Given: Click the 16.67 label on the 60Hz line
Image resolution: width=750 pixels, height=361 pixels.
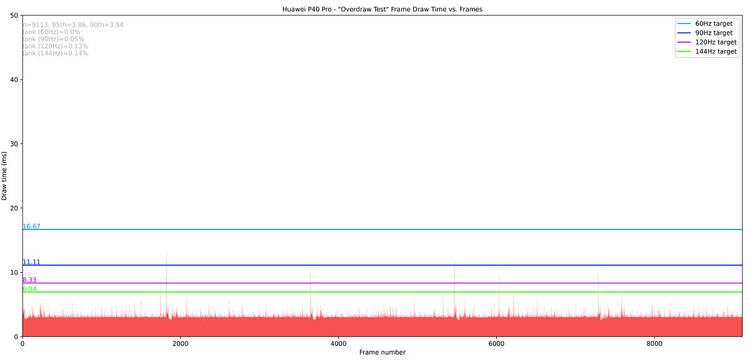Looking at the screenshot, I should click(32, 226).
